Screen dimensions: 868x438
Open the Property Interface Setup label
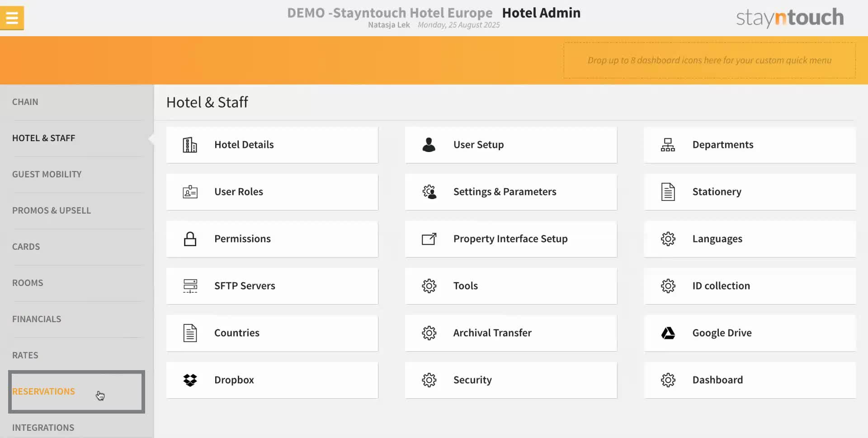510,239
